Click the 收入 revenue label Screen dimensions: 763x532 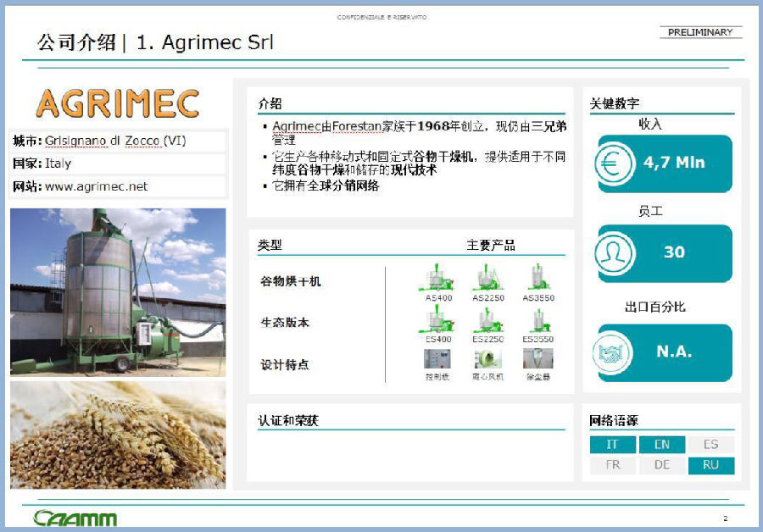pyautogui.click(x=650, y=124)
